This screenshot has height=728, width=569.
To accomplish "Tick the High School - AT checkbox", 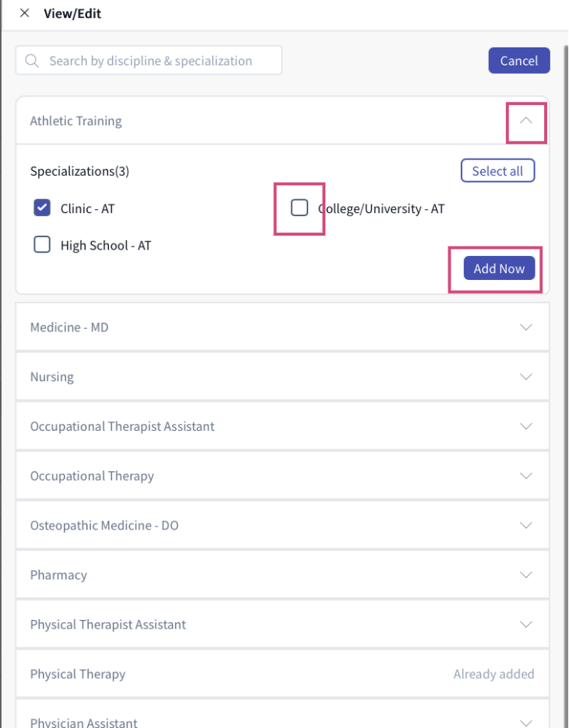I will pos(42,245).
